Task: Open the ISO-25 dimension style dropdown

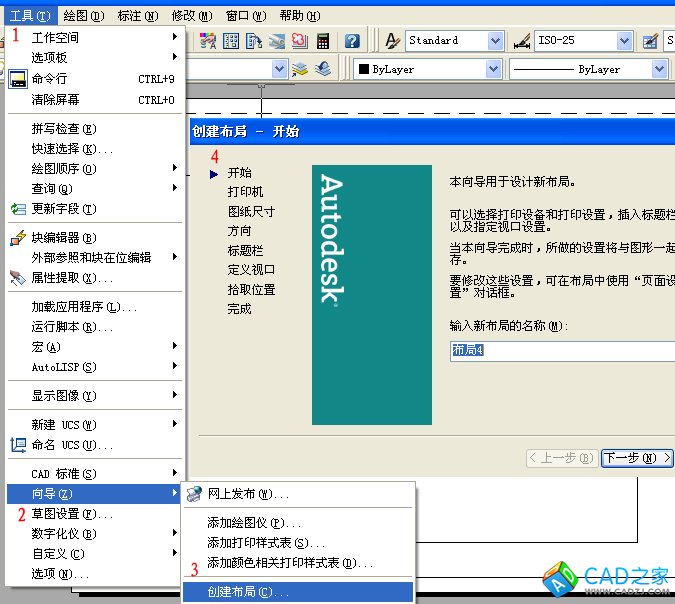Action: click(x=625, y=41)
